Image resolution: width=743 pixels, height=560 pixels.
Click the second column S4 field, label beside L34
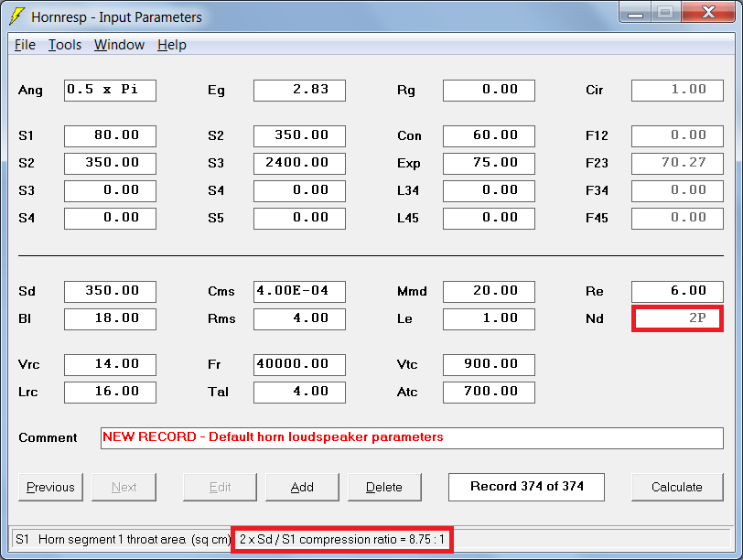click(299, 191)
